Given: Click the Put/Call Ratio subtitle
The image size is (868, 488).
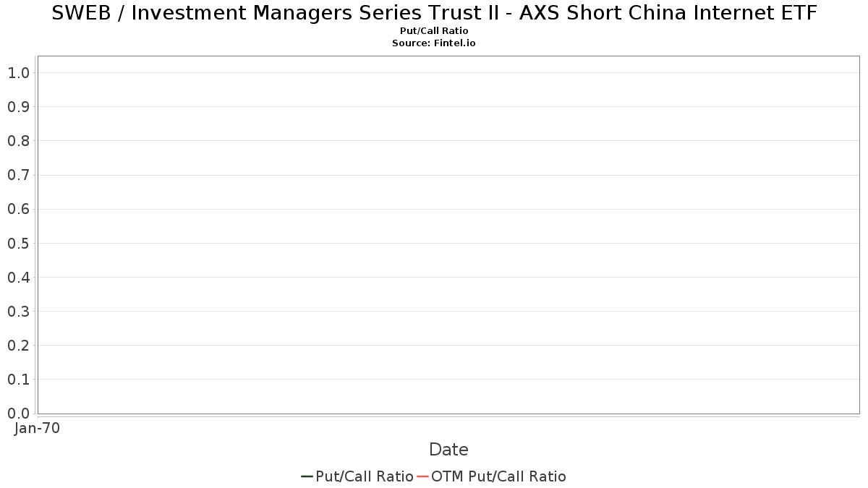Looking at the screenshot, I should pos(434,31).
